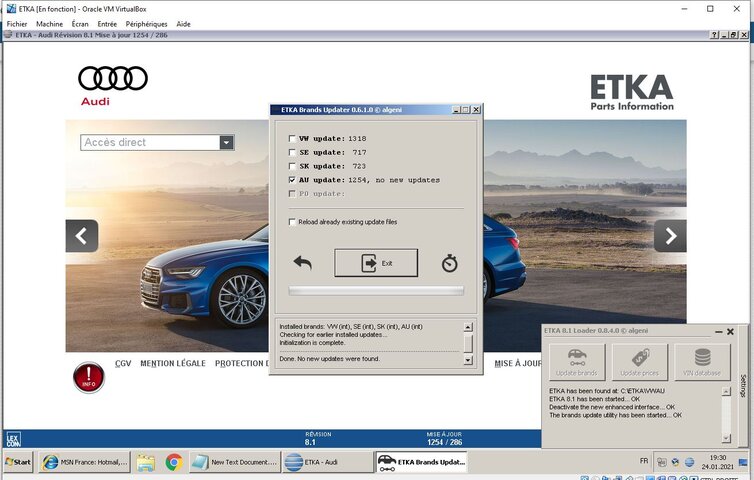Open the Aide menu

(183, 24)
